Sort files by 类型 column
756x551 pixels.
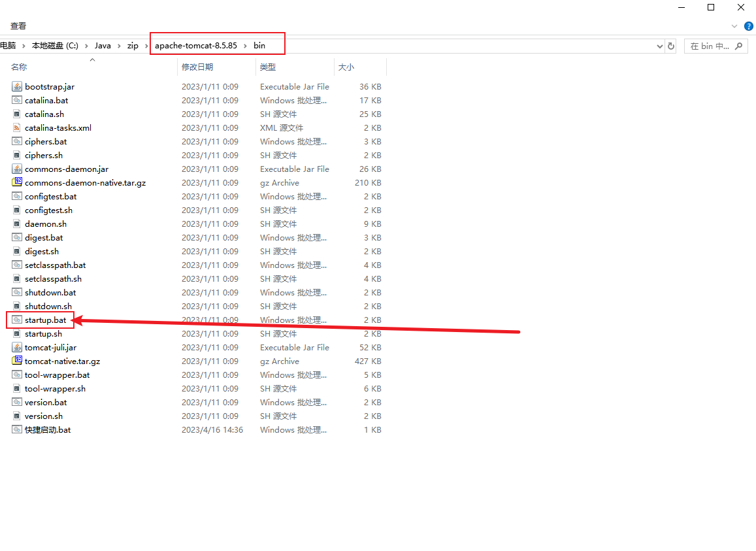pyautogui.click(x=268, y=67)
